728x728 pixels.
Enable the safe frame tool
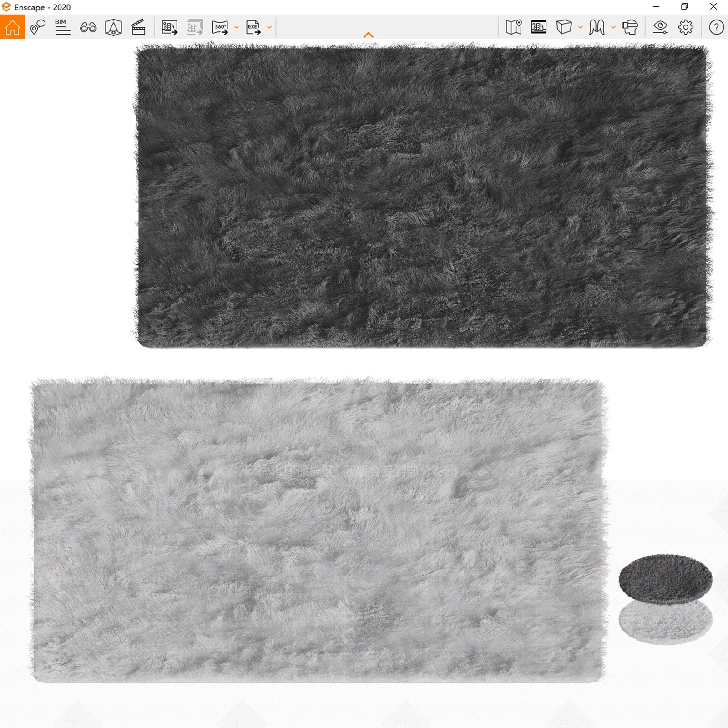click(x=113, y=27)
